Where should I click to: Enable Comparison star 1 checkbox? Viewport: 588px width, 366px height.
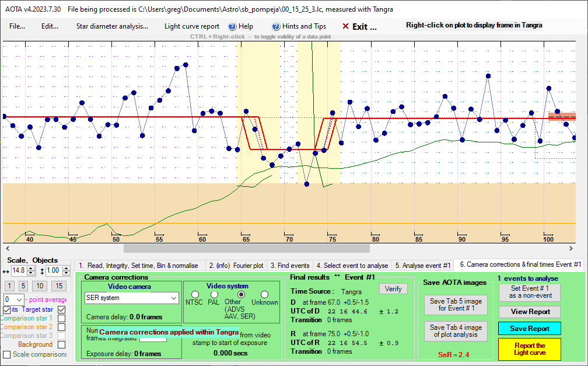pos(62,319)
